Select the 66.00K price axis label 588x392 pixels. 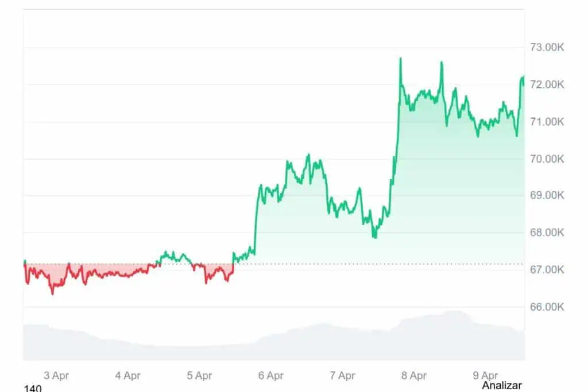(x=547, y=306)
